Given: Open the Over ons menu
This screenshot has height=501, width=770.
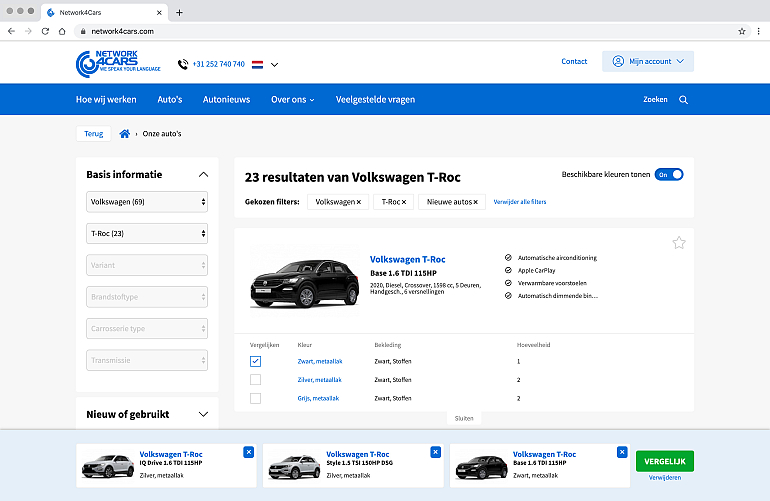Looking at the screenshot, I should click(x=292, y=100).
